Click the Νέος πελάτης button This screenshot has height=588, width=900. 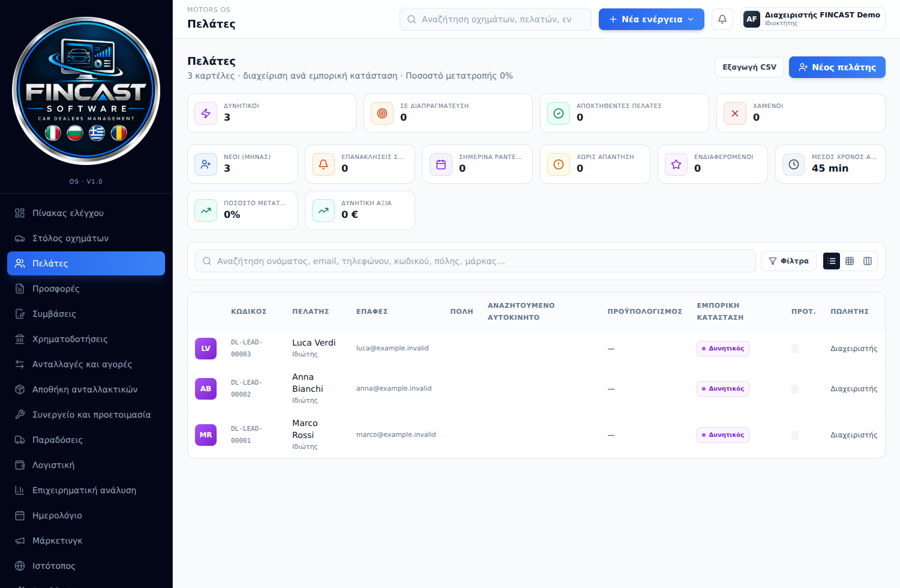(x=837, y=67)
